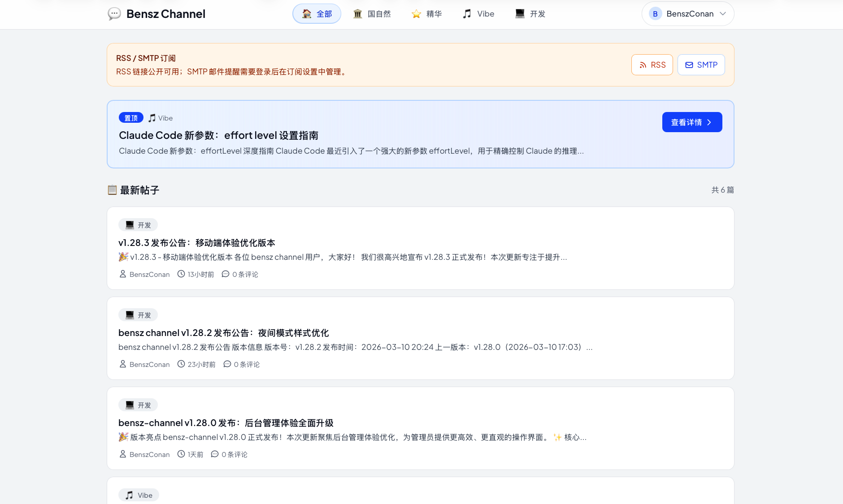Click author icon on v1.28.0 post
This screenshot has width=843, height=504.
pos(123,454)
